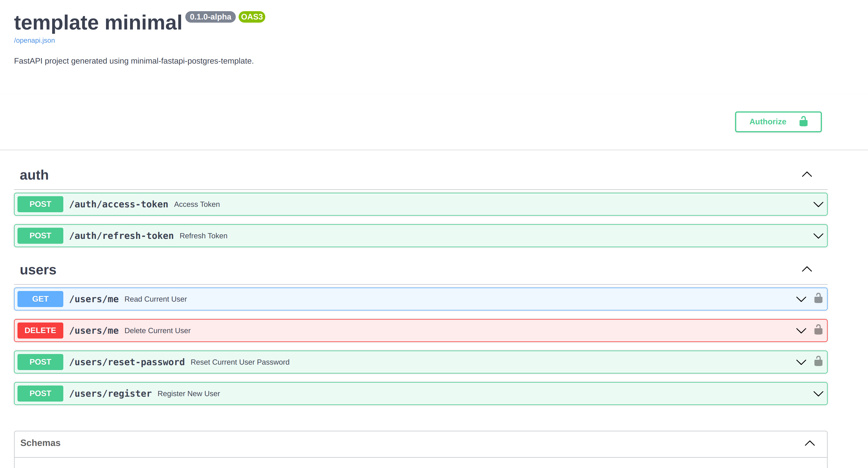Click the lock icon on /users/me GET
The width and height of the screenshot is (868, 468).
tap(818, 298)
